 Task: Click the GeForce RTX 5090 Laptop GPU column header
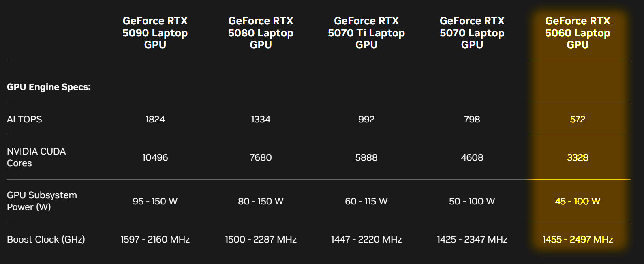coord(155,33)
